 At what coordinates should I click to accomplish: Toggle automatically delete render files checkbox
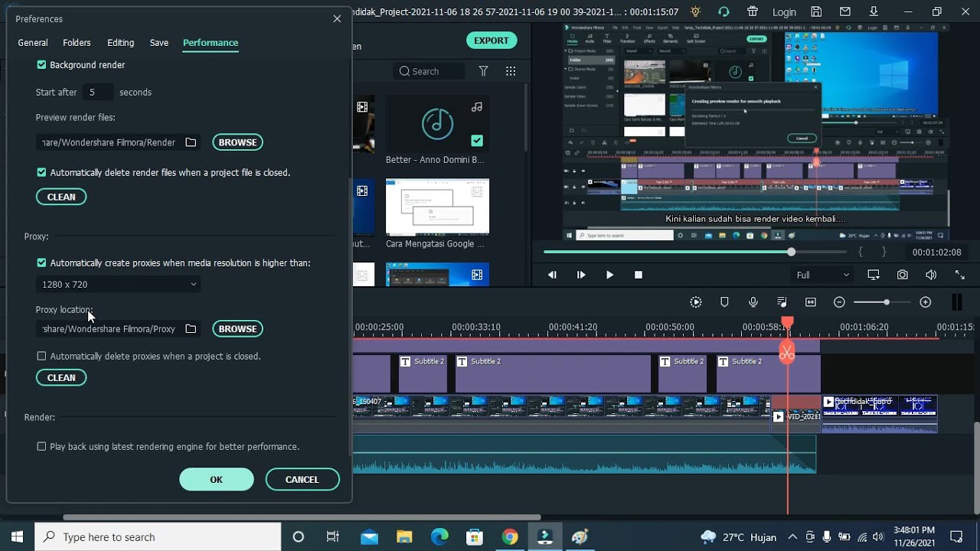point(41,172)
